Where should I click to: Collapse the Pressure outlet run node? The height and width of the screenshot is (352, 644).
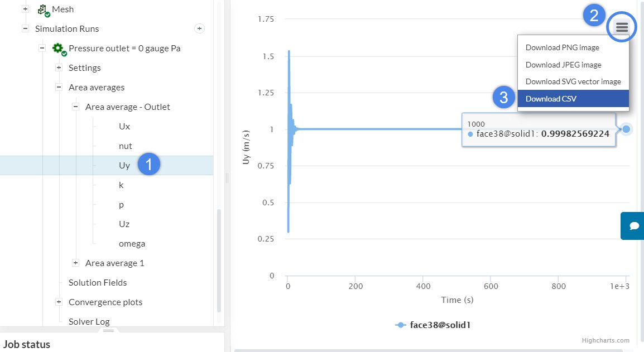42,49
